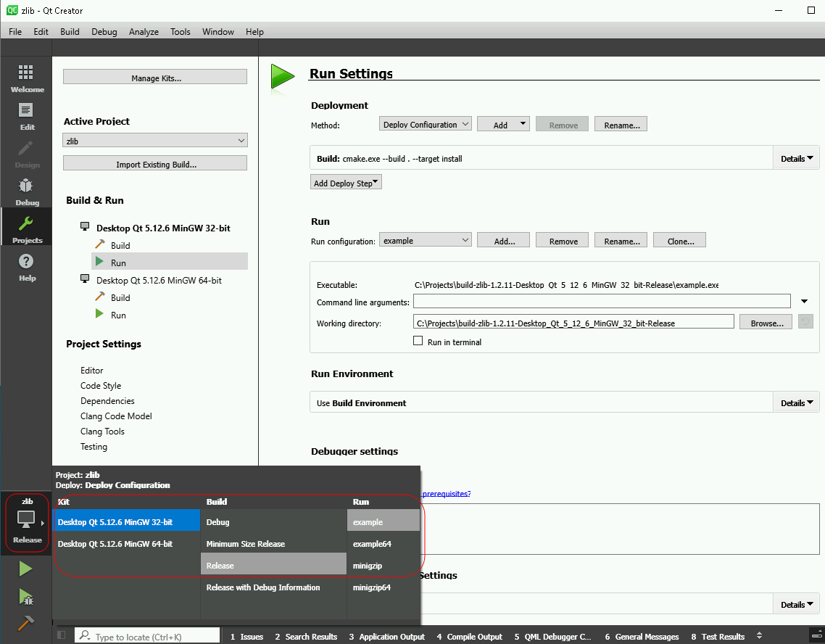The height and width of the screenshot is (644, 825).
Task: Open the Edit menu
Action: click(41, 32)
